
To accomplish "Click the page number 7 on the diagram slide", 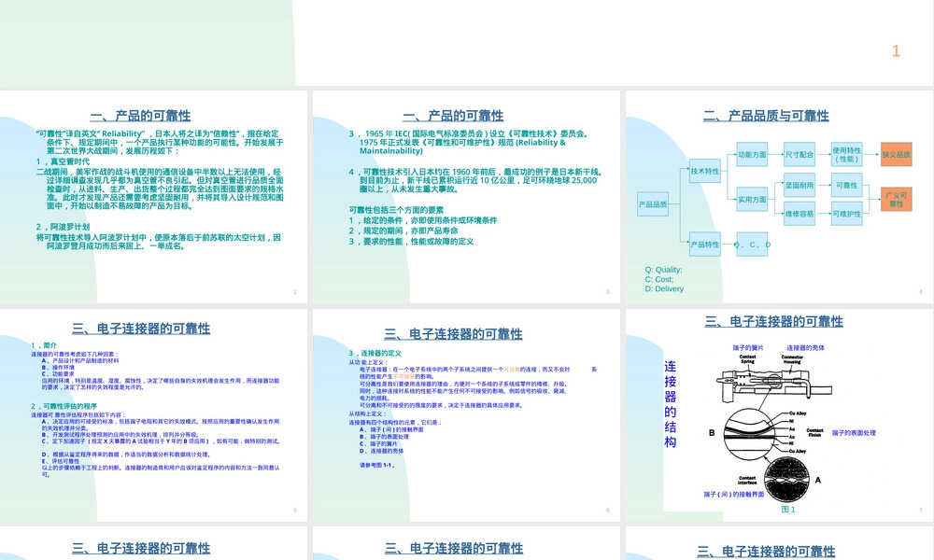I will click(x=920, y=510).
